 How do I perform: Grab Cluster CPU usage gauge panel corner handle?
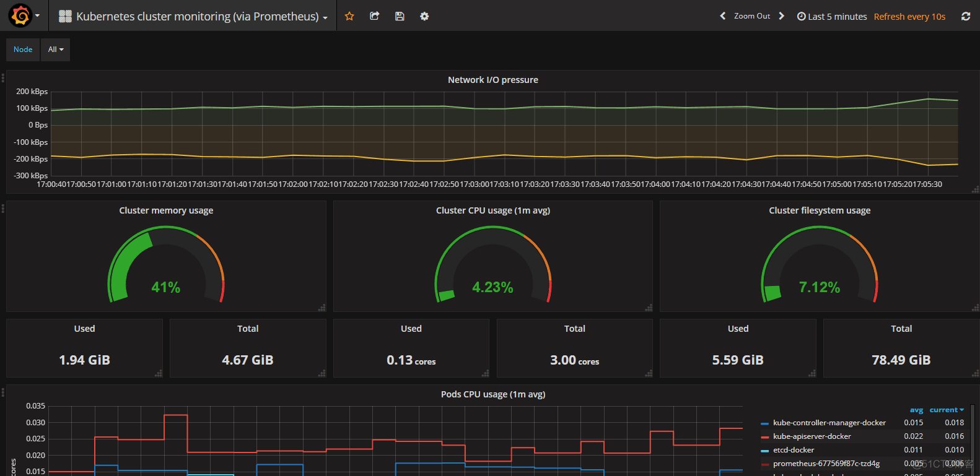[649, 308]
